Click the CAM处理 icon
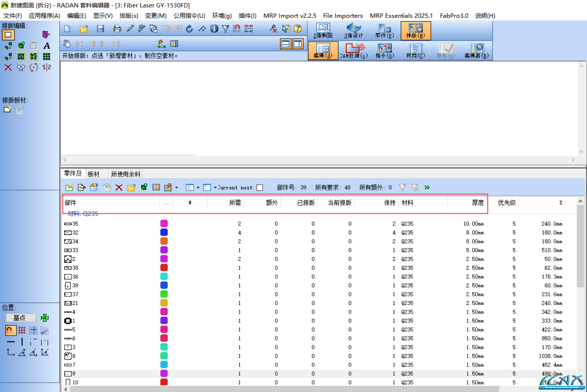Screen dimensions: 587x392 (354, 51)
